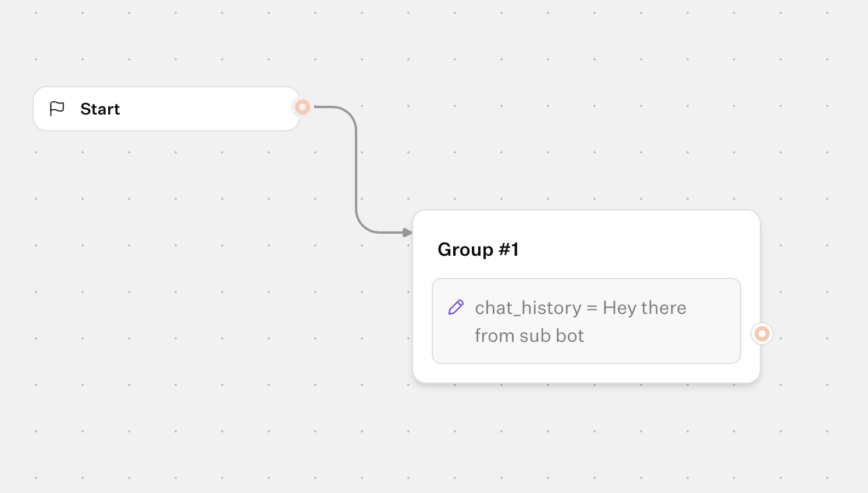Viewport: 868px width, 493px height.
Task: Click the flag icon in Start node
Action: coord(57,109)
